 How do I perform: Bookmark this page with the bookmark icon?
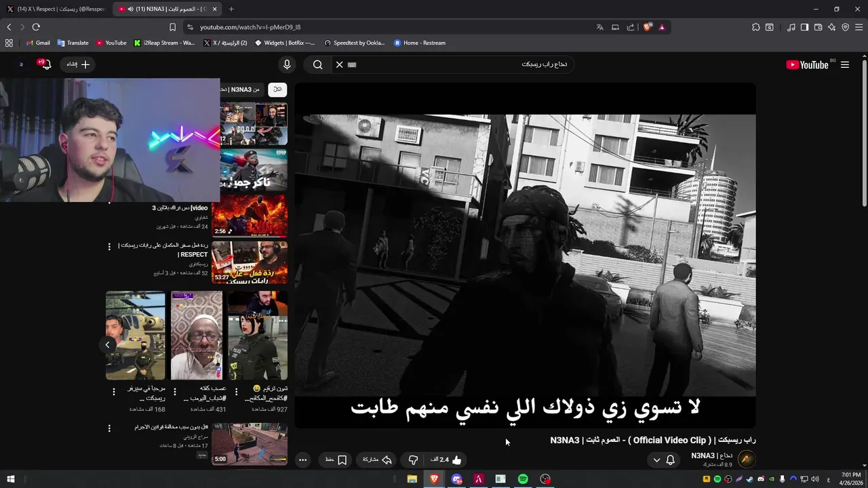tap(172, 27)
